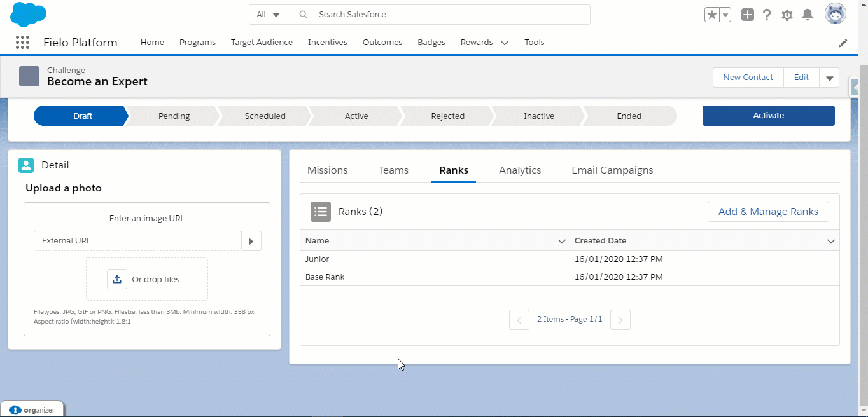Open the Badges nav item

click(431, 43)
